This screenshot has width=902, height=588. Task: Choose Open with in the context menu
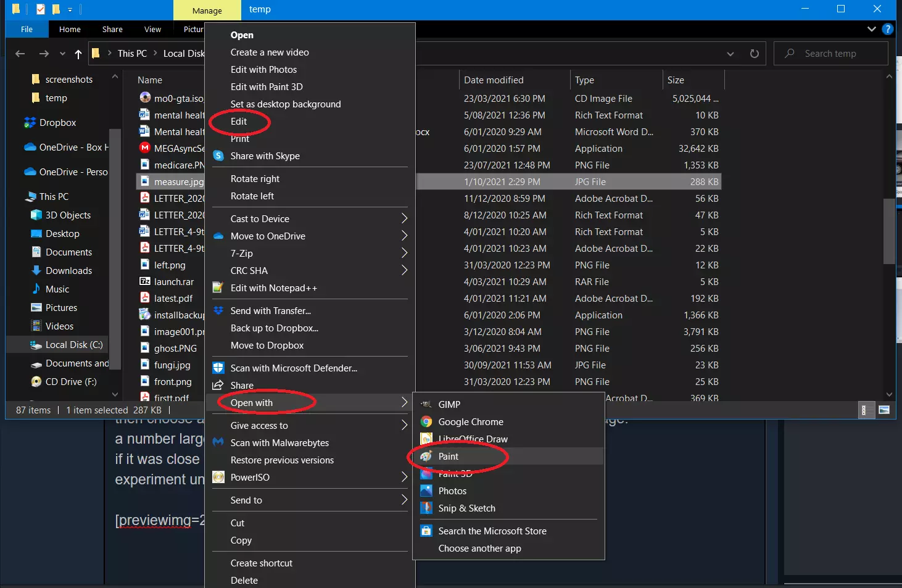click(x=252, y=403)
